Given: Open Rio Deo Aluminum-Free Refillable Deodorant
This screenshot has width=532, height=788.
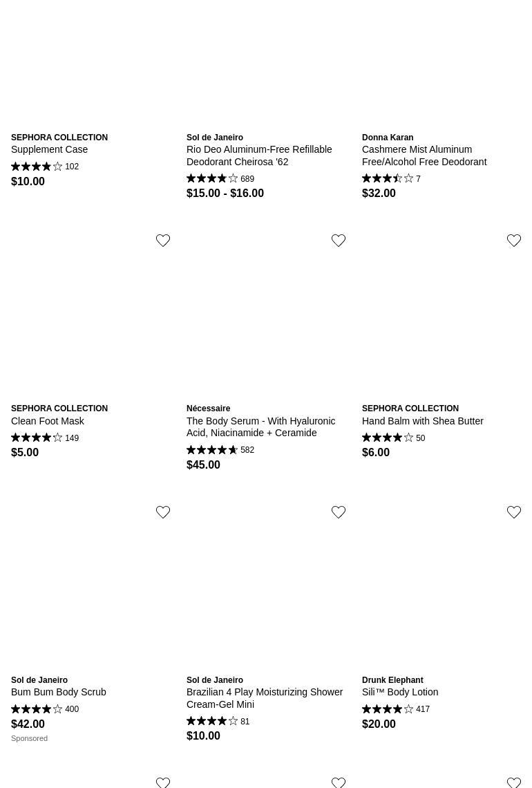Looking at the screenshot, I should pyautogui.click(x=258, y=156).
